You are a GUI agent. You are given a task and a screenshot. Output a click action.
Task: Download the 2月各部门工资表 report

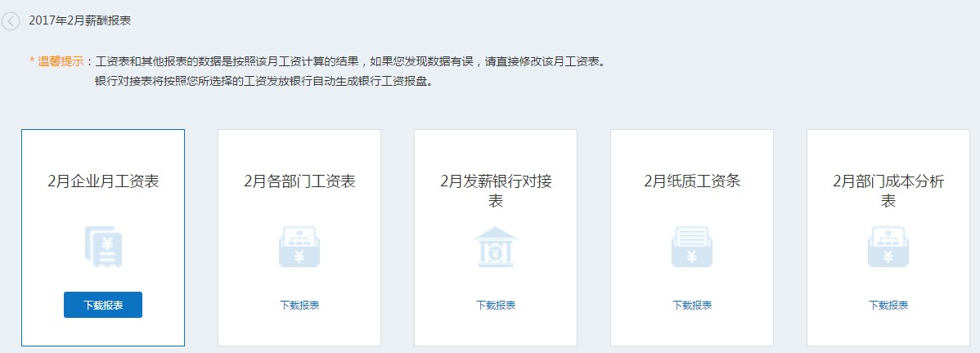[x=299, y=305]
